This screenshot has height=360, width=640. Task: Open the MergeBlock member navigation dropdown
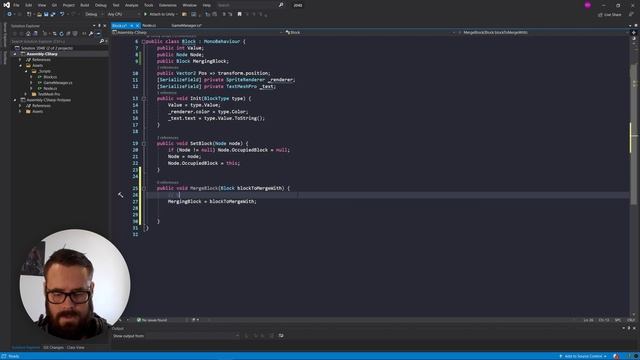click(543, 32)
